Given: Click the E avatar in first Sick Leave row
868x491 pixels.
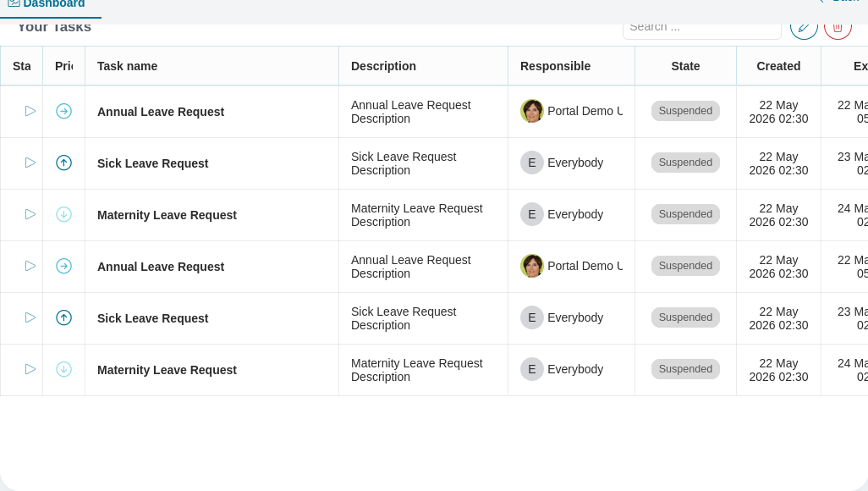Looking at the screenshot, I should pos(531,163).
